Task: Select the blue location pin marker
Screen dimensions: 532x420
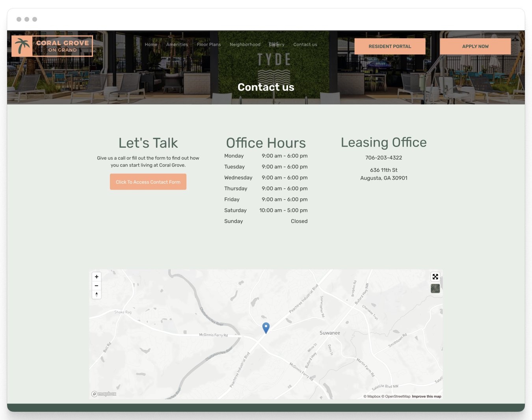Action: pyautogui.click(x=266, y=328)
